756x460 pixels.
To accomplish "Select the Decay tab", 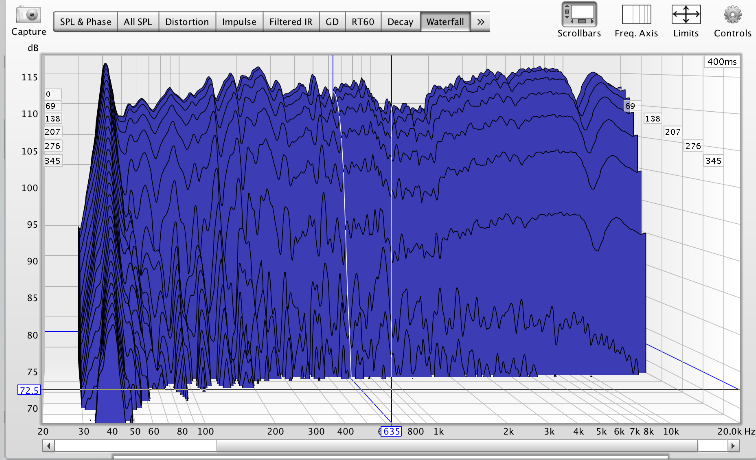I will tap(400, 21).
